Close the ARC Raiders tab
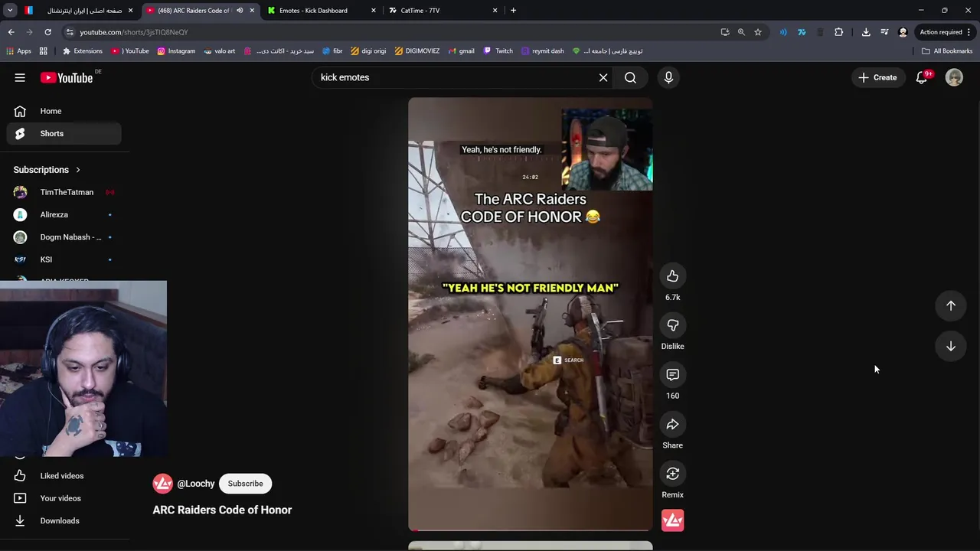The image size is (980, 551). pos(252,11)
